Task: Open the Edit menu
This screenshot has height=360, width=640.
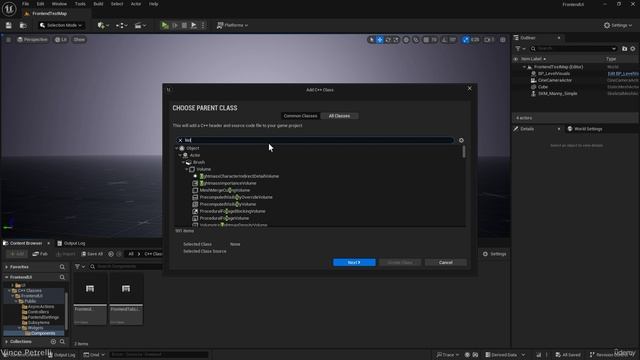Action: [x=40, y=4]
